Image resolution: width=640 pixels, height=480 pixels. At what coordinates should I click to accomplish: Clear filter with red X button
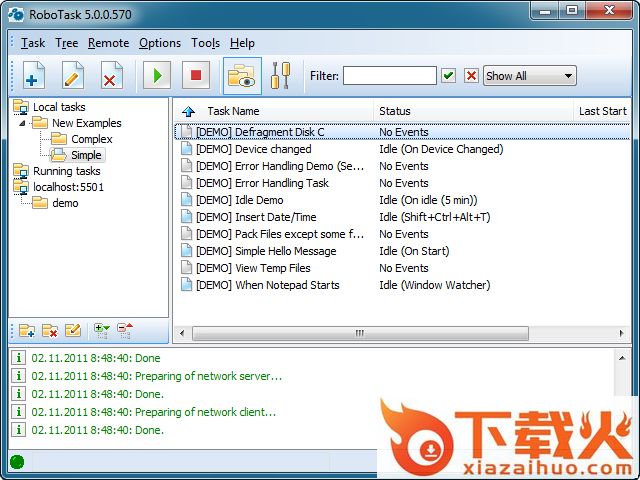(471, 76)
